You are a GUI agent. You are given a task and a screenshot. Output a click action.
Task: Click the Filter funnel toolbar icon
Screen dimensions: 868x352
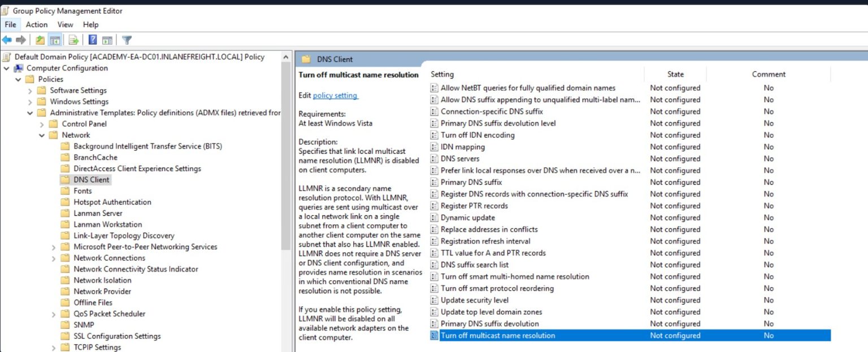click(x=127, y=40)
